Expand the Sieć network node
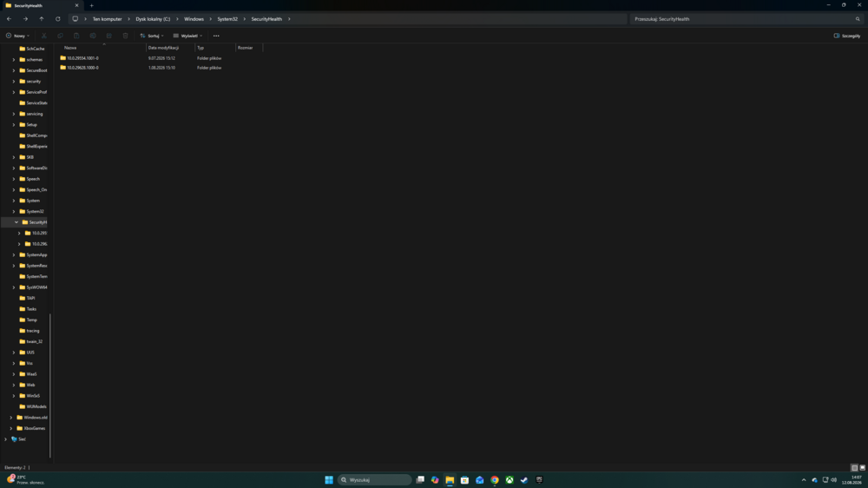Viewport: 868px width, 488px height. point(5,439)
